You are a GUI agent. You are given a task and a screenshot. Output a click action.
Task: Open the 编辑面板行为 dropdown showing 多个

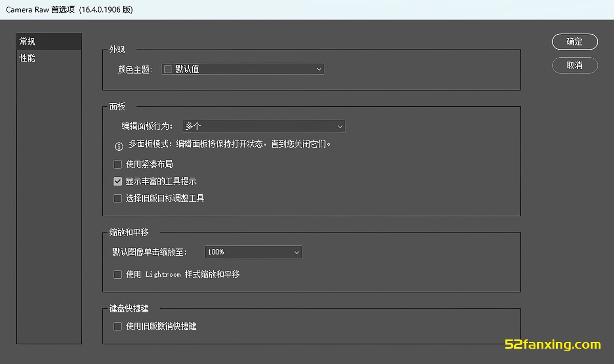tap(264, 126)
